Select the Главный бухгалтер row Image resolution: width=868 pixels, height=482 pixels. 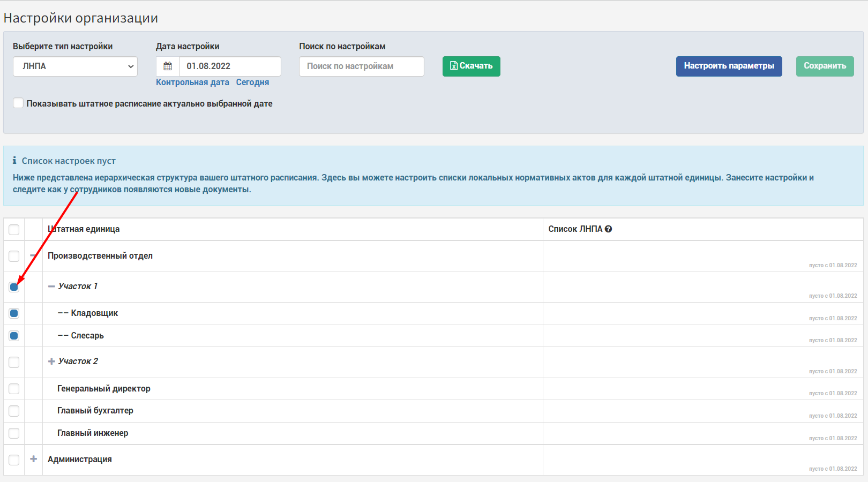pyautogui.click(x=433, y=411)
